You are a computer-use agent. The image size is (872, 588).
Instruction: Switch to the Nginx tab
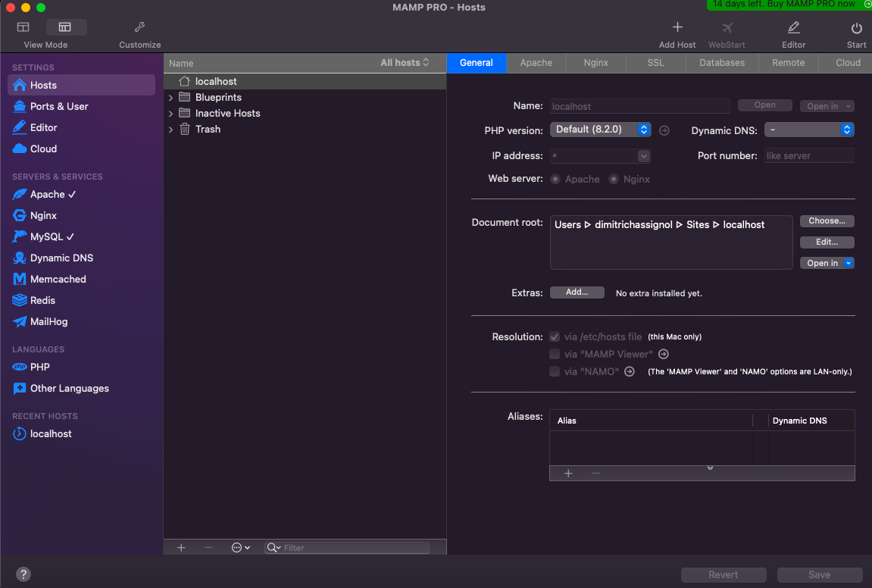point(596,63)
